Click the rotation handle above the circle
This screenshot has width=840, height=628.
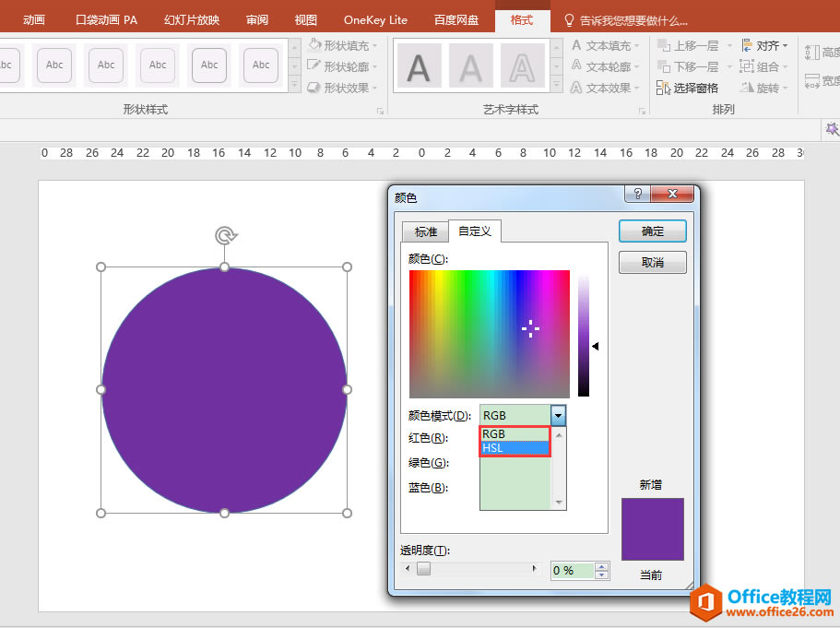pyautogui.click(x=226, y=235)
